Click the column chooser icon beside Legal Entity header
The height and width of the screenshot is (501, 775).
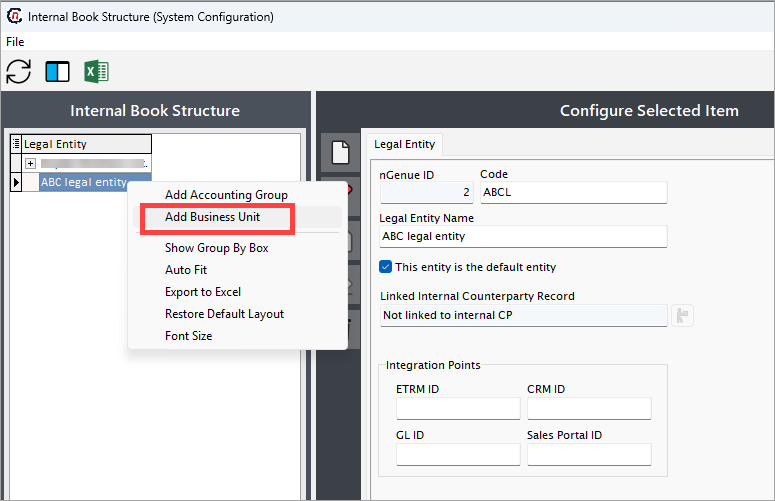click(16, 144)
